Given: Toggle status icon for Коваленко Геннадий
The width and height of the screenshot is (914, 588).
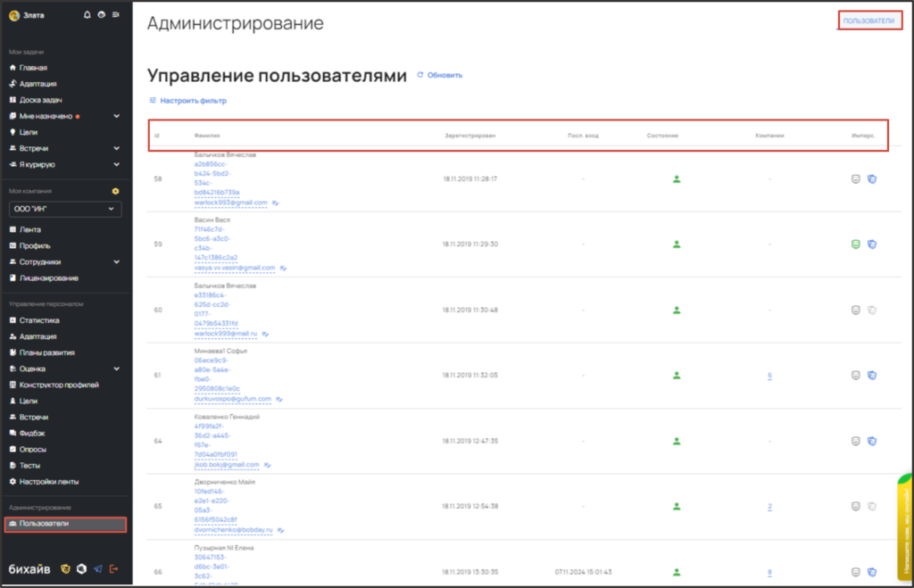Looking at the screenshot, I should (677, 441).
